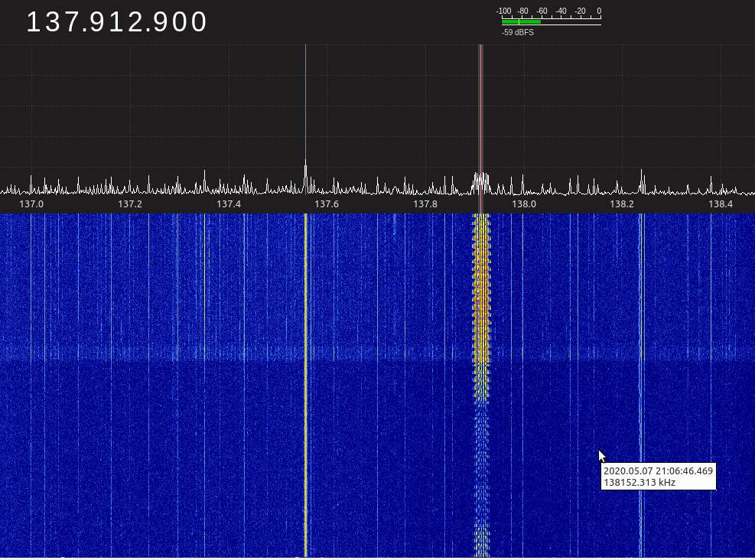
Task: Tune to the wide orange modulated signal in waterfall
Action: [481, 306]
